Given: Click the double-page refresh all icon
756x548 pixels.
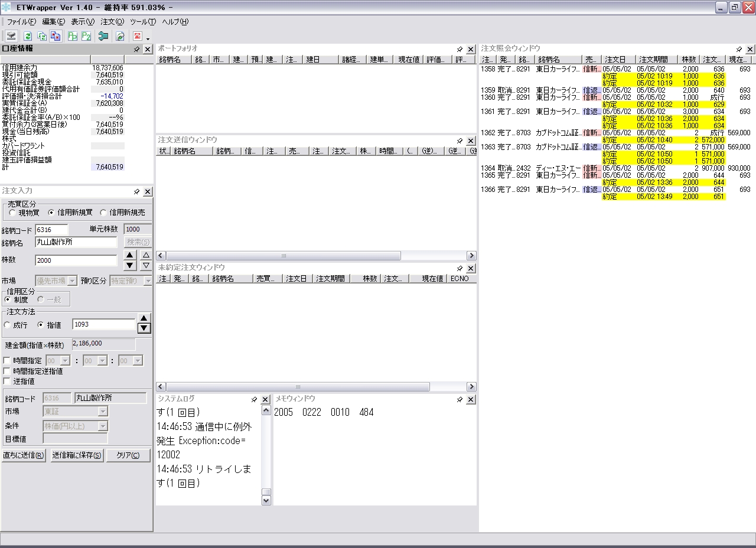Looking at the screenshot, I should tap(42, 36).
